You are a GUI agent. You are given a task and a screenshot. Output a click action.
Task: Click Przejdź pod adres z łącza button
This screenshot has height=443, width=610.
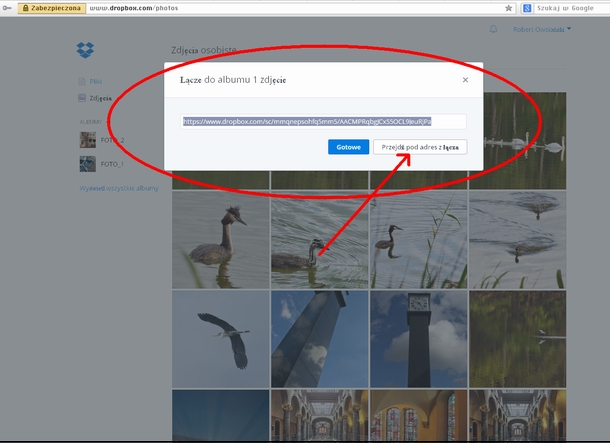point(420,147)
